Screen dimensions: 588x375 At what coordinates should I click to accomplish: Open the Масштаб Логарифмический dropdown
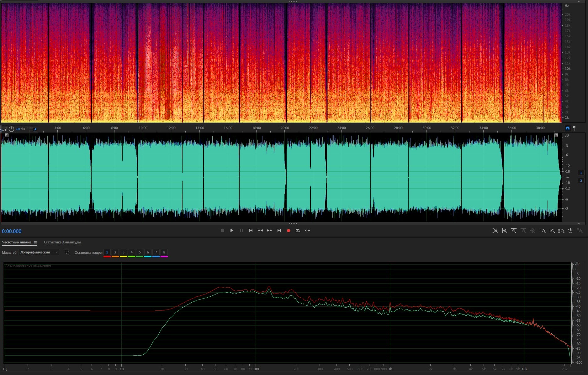point(39,252)
